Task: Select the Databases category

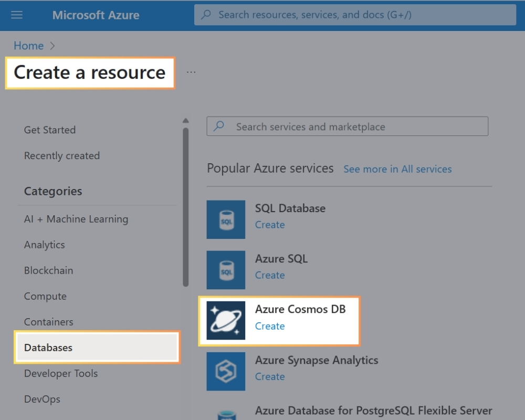Action: pos(97,348)
